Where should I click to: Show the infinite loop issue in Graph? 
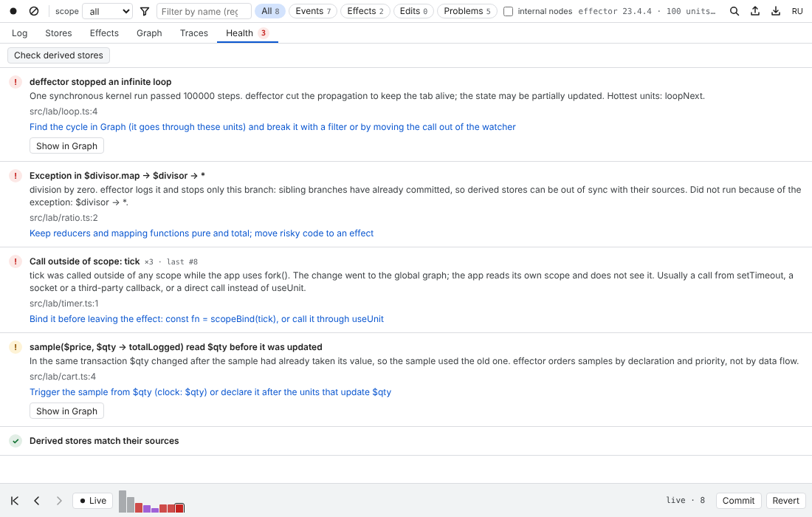pyautogui.click(x=66, y=146)
